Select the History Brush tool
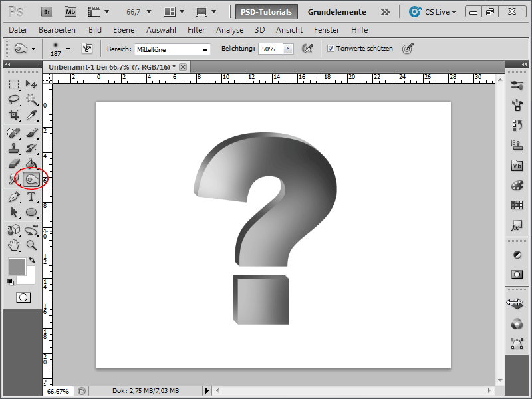 31,148
